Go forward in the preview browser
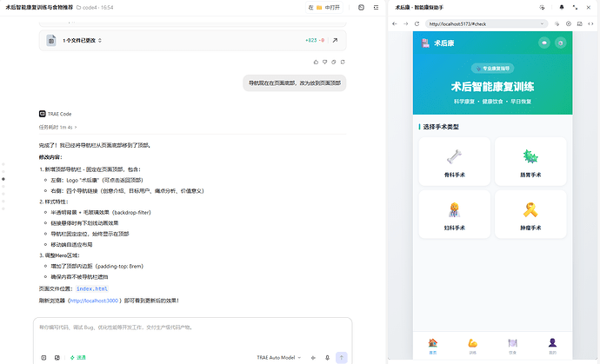 point(405,23)
